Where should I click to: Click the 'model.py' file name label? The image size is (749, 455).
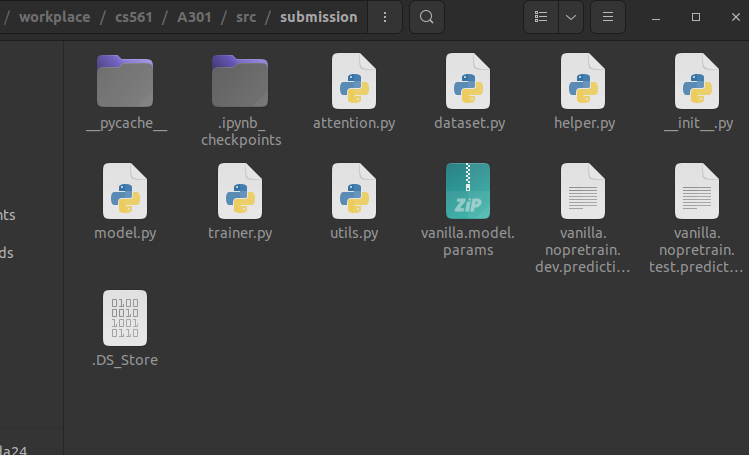[x=125, y=233]
